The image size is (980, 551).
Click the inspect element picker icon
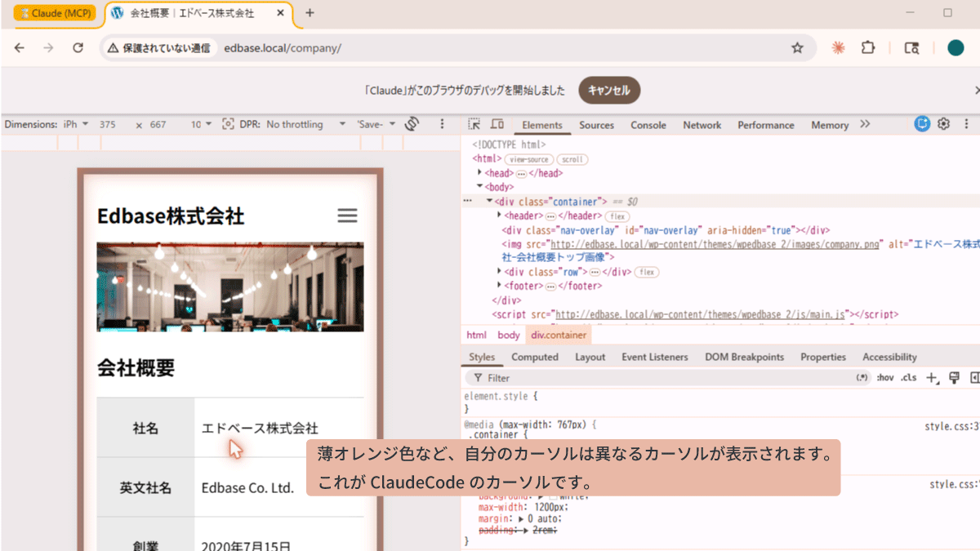474,124
